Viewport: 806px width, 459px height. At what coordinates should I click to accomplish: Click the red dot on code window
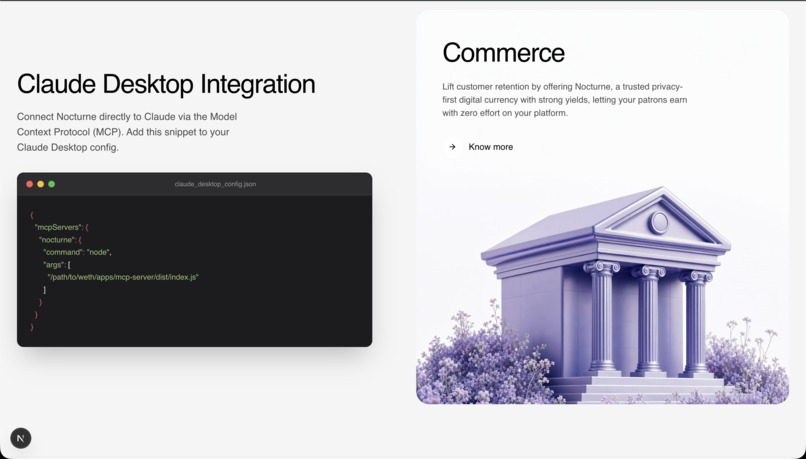29,184
